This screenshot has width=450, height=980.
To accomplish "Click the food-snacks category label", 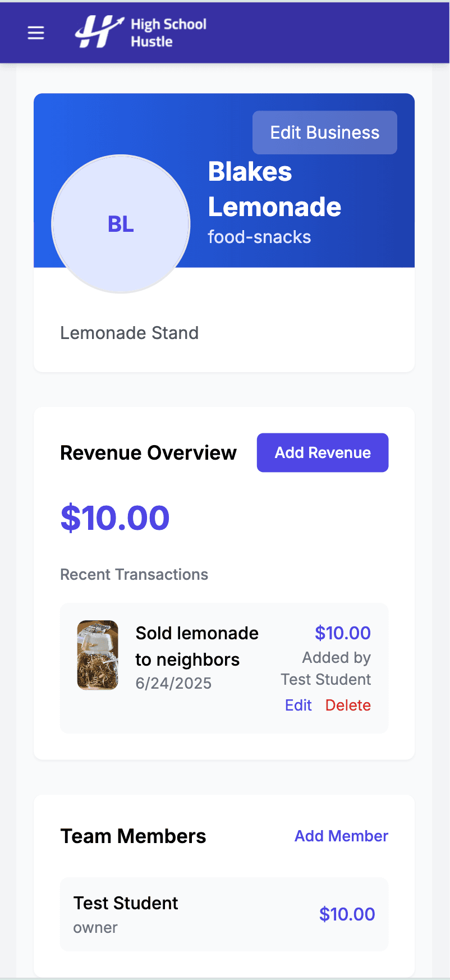I will point(259,237).
